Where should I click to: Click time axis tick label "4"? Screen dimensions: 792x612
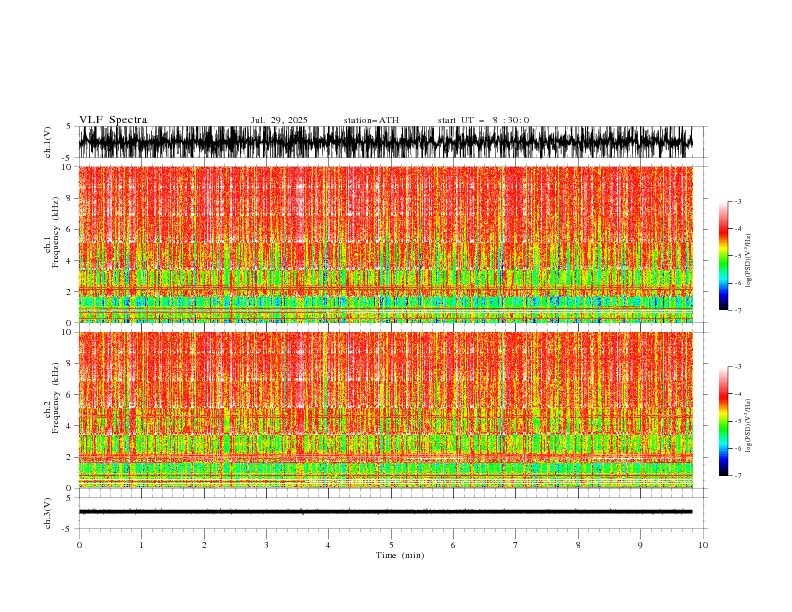328,545
